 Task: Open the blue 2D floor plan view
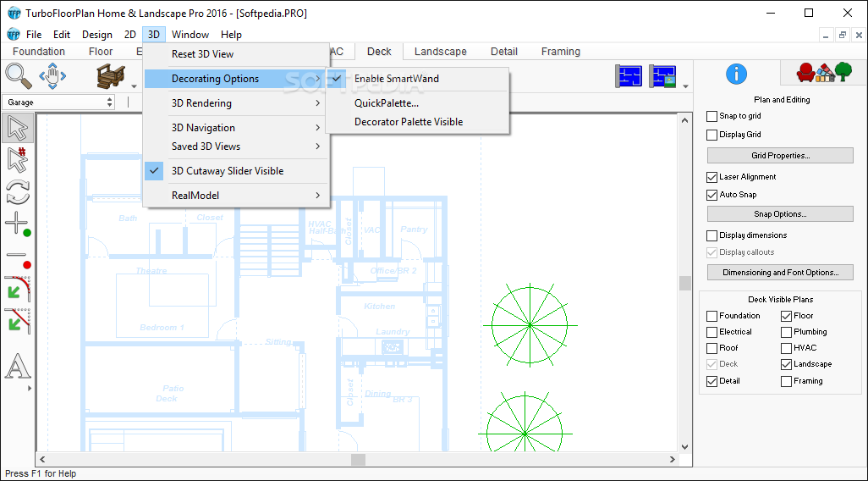(629, 76)
